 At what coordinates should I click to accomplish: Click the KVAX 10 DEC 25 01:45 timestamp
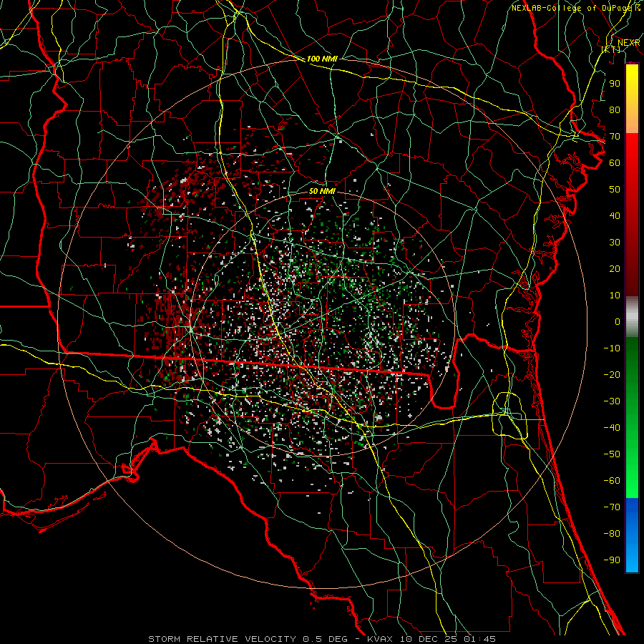(431, 639)
